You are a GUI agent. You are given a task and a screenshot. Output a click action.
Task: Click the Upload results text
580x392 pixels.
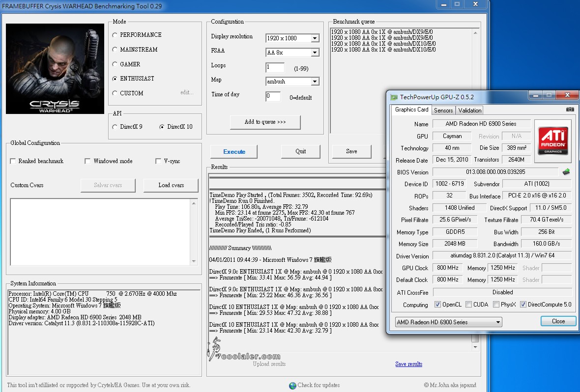coord(269,364)
